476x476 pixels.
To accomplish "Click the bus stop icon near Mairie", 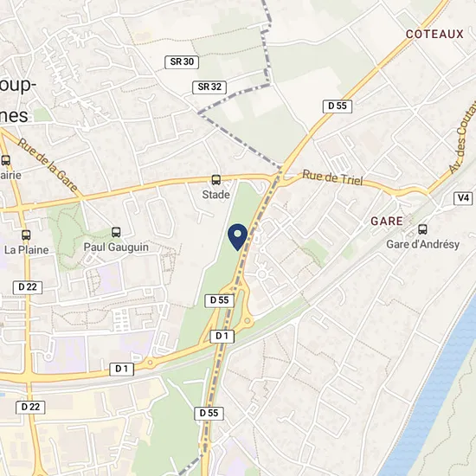I will pos(6,160).
